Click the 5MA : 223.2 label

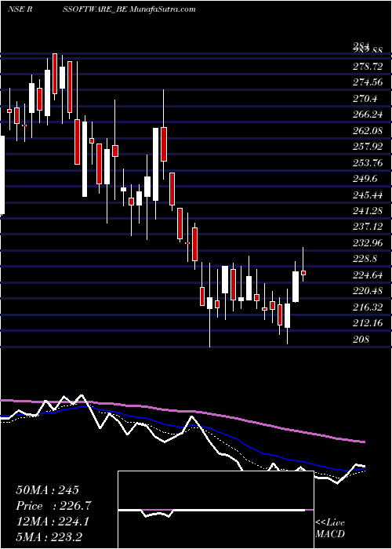pos(49,536)
